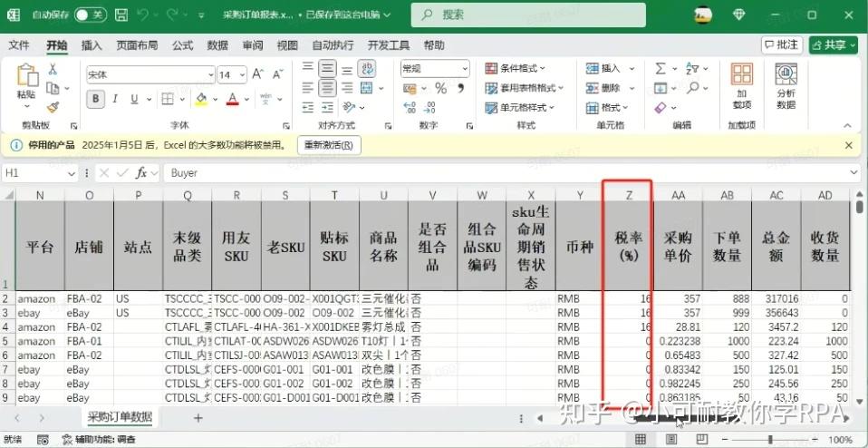Select the purchase order data sheet tab
This screenshot has width=868, height=448.
pyautogui.click(x=121, y=417)
